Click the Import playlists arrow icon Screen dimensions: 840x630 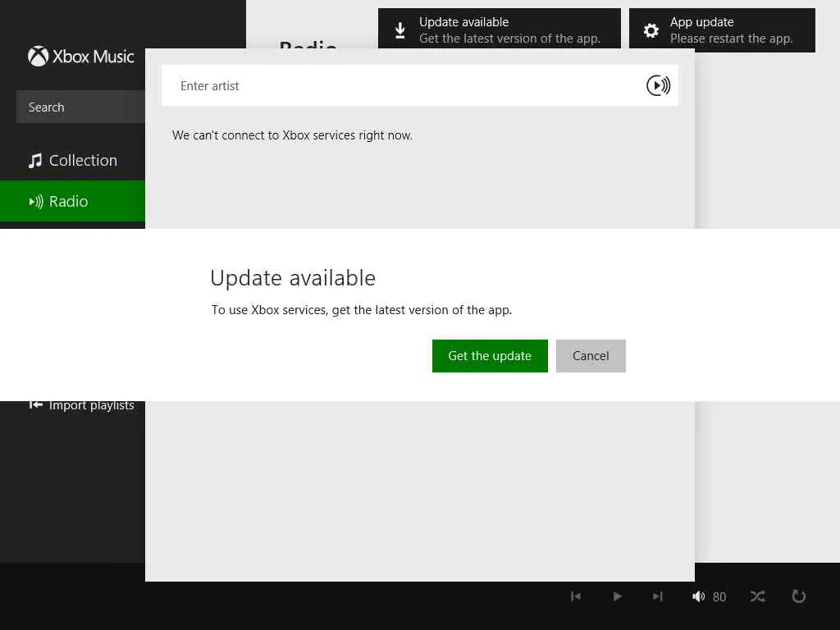(x=35, y=404)
